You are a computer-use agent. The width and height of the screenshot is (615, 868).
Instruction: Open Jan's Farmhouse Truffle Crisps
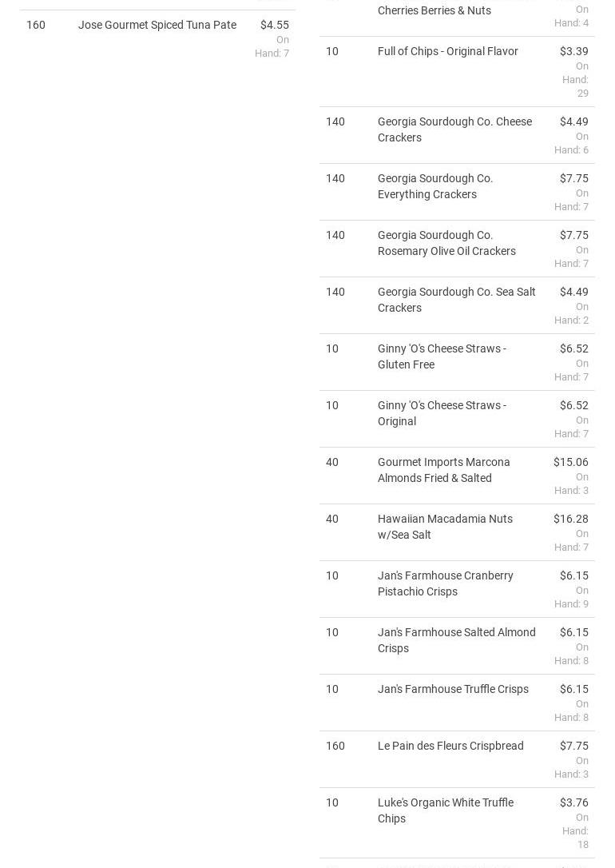[x=453, y=689]
